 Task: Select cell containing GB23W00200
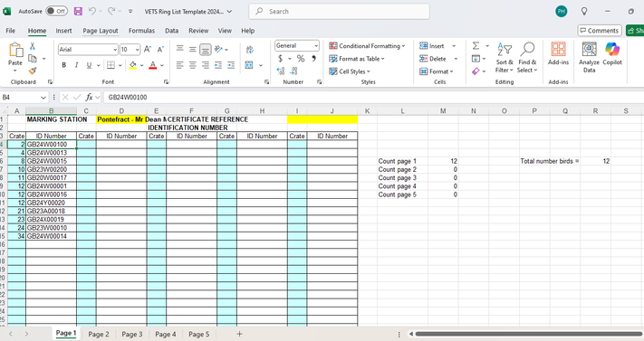pyautogui.click(x=51, y=169)
